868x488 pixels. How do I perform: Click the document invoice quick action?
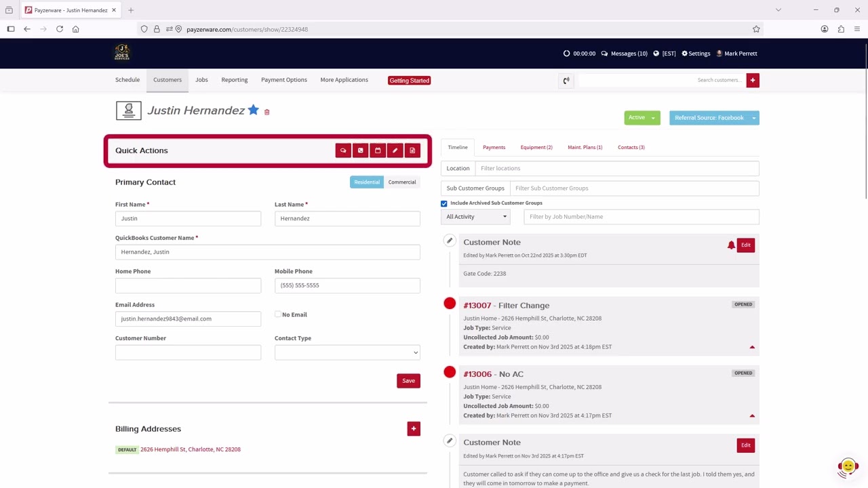click(x=412, y=150)
